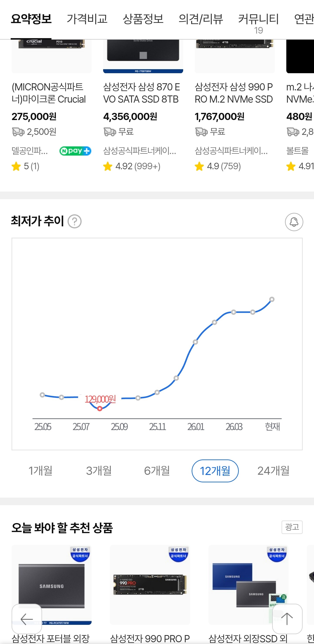314x644 pixels.
Task: Open 삼성 870 EVO SATA SSD 8TB product
Action: tap(142, 93)
